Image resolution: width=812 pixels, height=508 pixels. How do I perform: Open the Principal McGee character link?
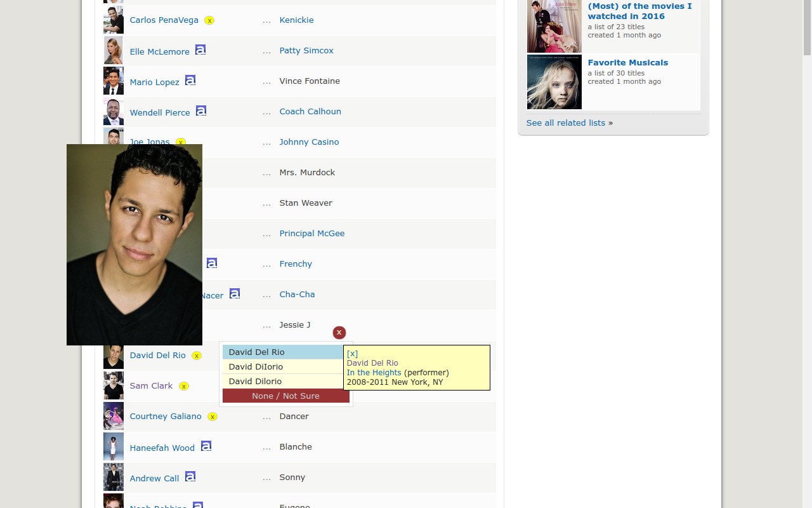(x=312, y=234)
